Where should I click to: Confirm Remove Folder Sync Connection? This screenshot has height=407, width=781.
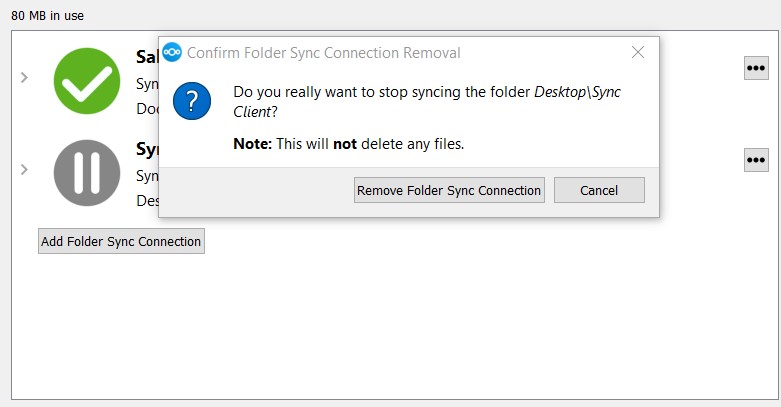(449, 190)
